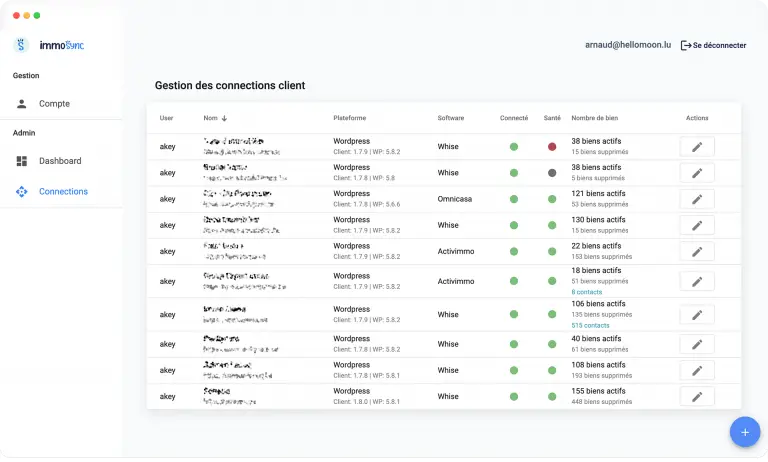Click the grey Santé status dot
The height and width of the screenshot is (462, 768).
[x=552, y=173]
